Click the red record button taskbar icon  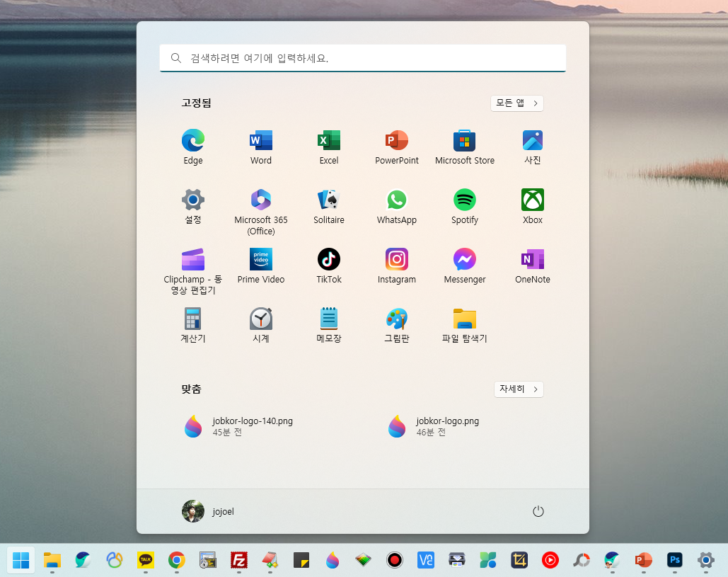coord(394,560)
